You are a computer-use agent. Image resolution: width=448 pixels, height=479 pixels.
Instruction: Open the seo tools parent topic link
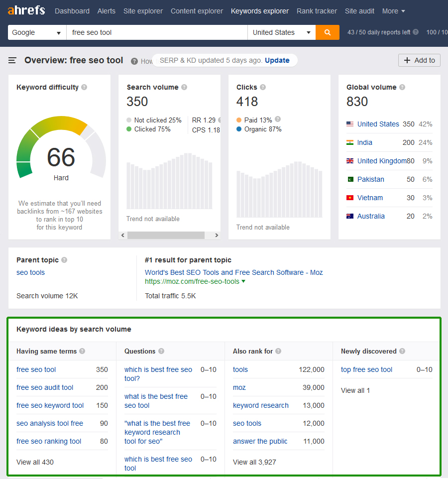coord(30,272)
